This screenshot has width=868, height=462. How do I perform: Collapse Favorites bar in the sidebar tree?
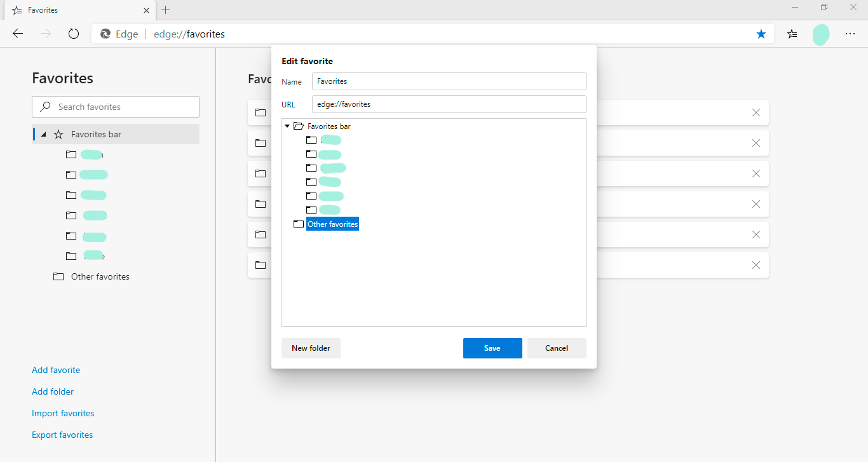(43, 134)
